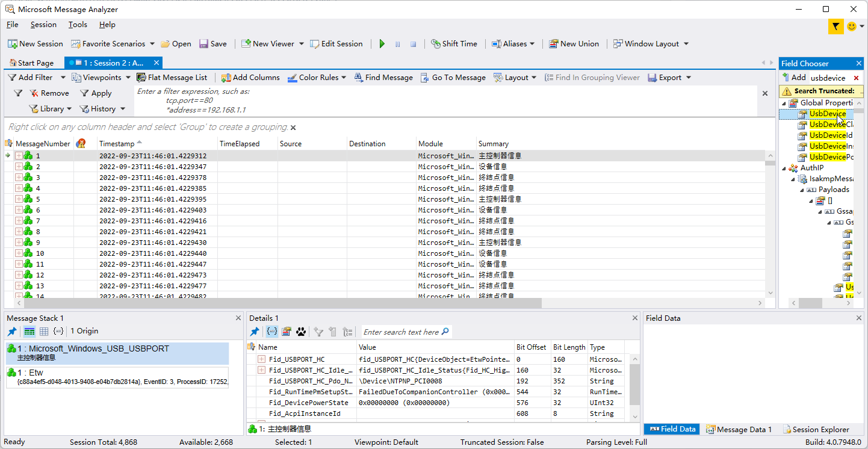This screenshot has height=449, width=868.
Task: Click the Edit Session button
Action: (336, 44)
